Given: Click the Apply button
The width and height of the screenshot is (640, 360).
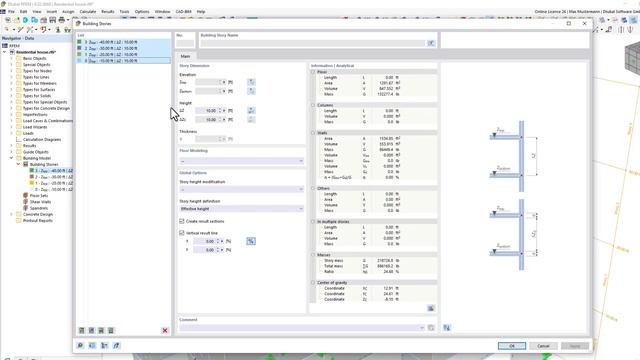Looking at the screenshot, I should point(575,346).
